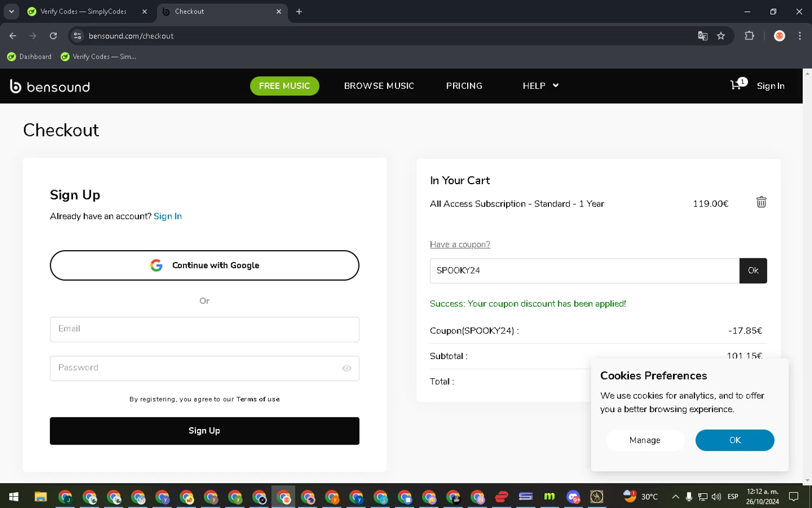
Task: Click the coupon code field with SPOOKY24
Action: 585,271
